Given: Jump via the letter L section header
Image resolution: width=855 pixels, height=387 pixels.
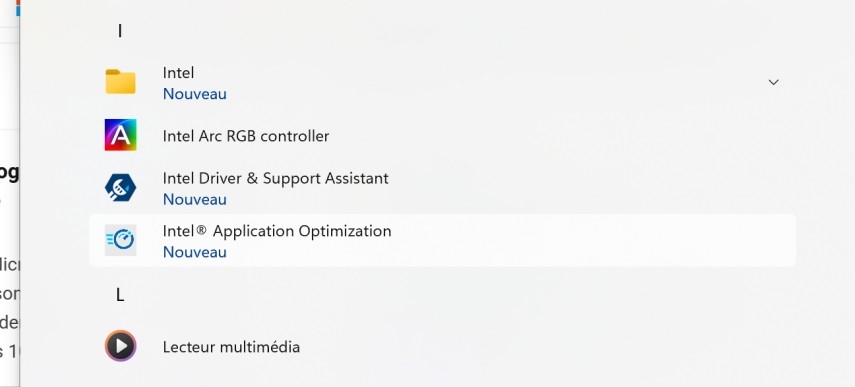Looking at the screenshot, I should tap(120, 295).
